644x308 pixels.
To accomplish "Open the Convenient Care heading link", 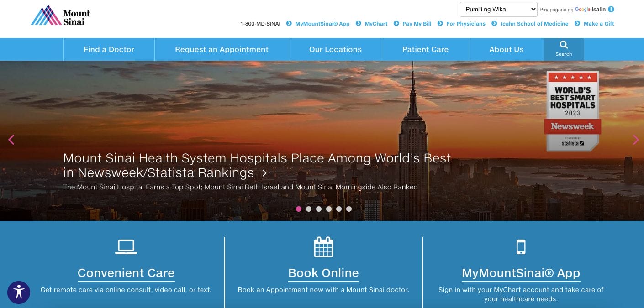I will point(126,273).
